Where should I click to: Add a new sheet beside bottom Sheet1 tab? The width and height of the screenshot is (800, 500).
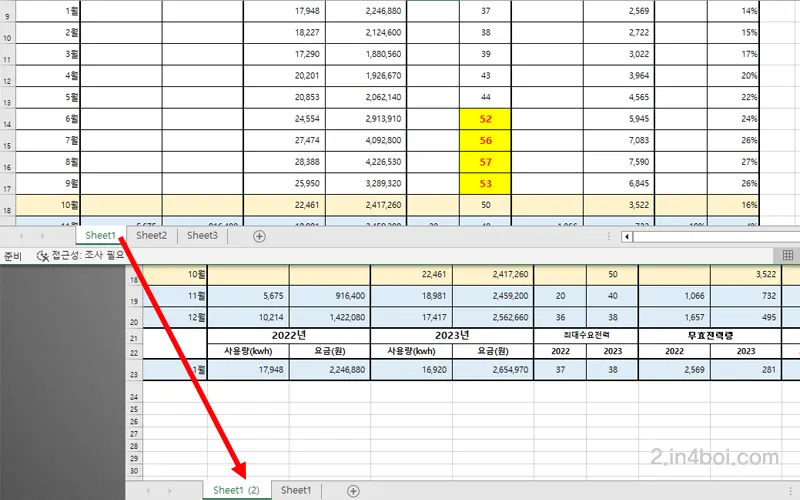[x=353, y=491]
